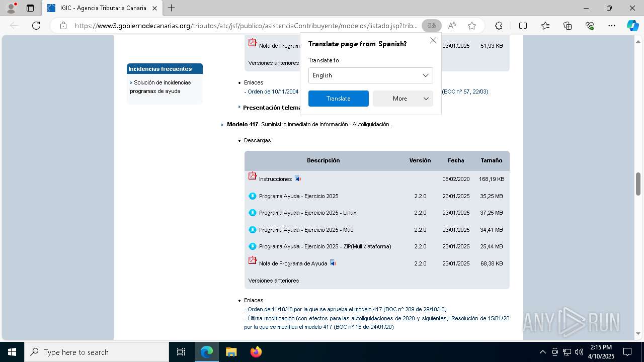This screenshot has height=362, width=644.
Task: Open Browser essentials heart icon
Action: click(590, 26)
